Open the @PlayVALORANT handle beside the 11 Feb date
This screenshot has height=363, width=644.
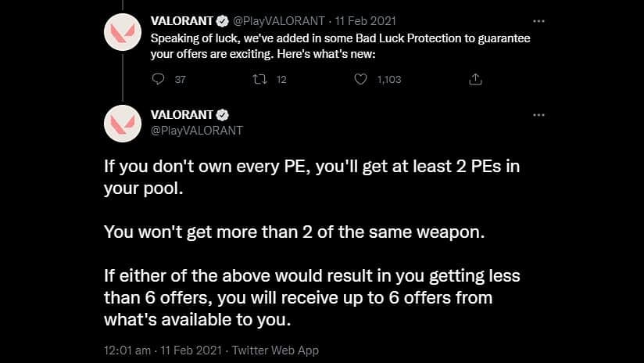click(x=279, y=21)
